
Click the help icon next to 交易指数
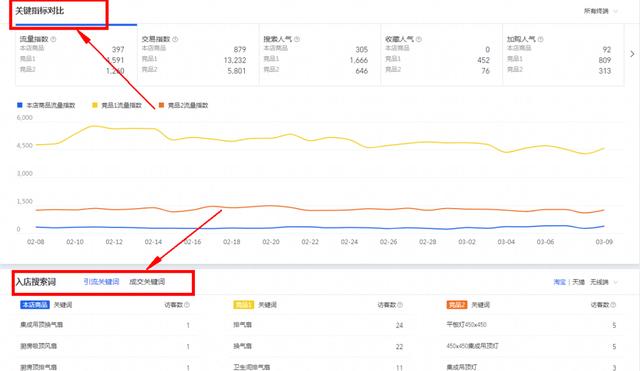coord(175,40)
